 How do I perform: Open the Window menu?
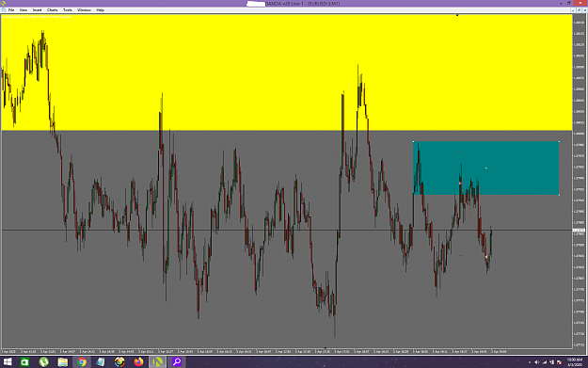[84, 10]
